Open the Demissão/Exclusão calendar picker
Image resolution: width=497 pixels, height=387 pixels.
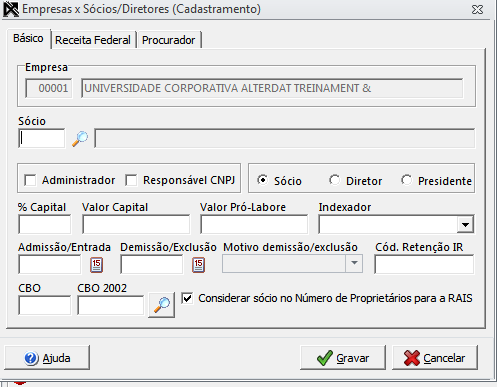point(198,265)
